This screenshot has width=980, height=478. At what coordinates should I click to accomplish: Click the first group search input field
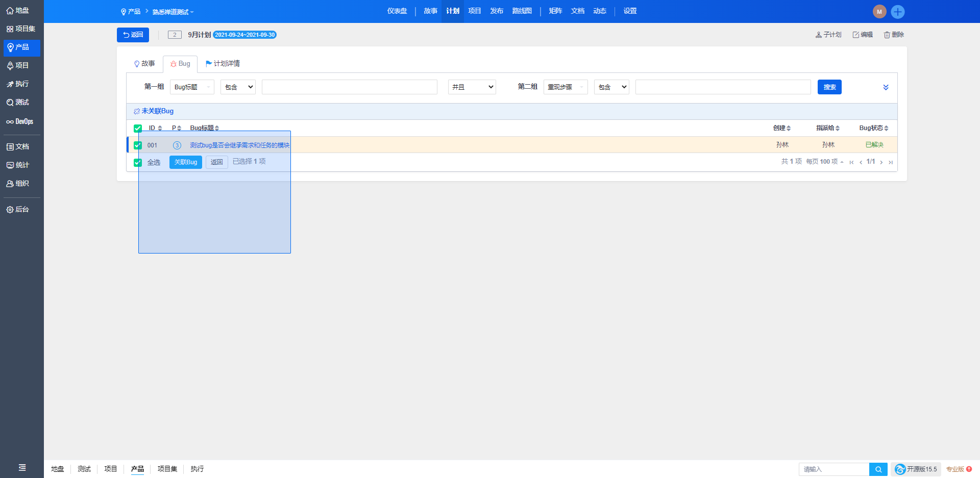tap(349, 87)
